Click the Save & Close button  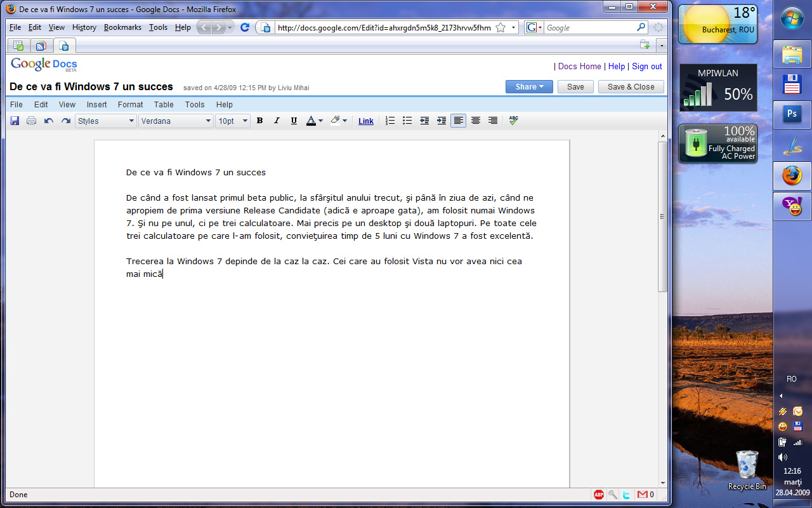click(631, 87)
